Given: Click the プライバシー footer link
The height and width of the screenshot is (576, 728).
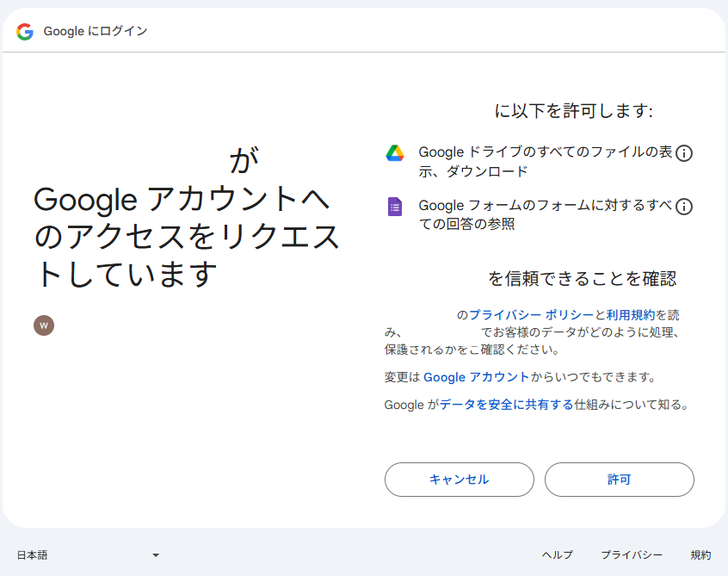Looking at the screenshot, I should click(632, 555).
